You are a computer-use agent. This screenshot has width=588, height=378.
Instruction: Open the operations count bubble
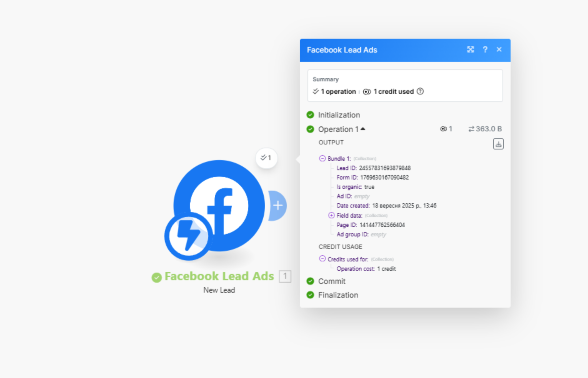266,158
